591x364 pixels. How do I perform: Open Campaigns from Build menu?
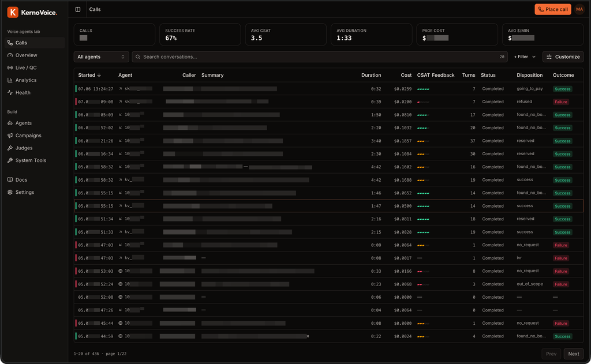click(35, 136)
